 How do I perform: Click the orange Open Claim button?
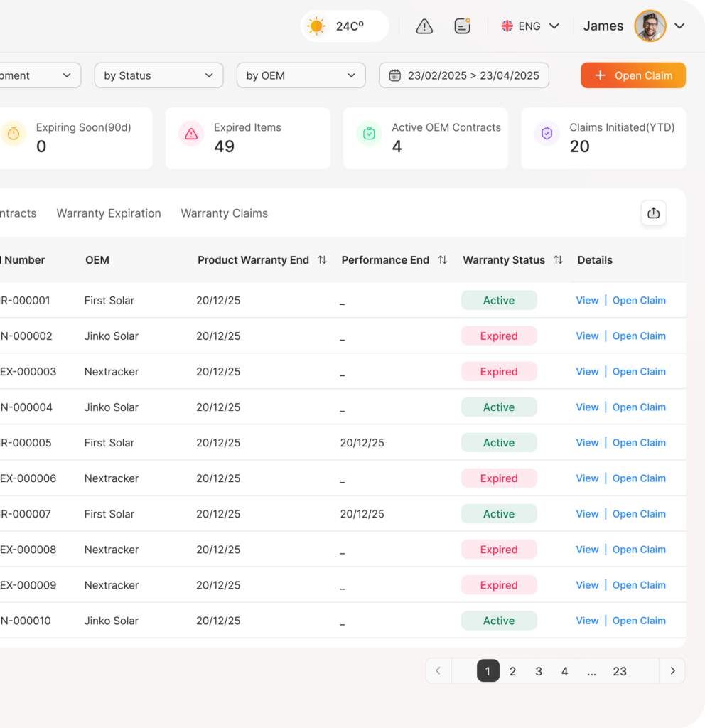[633, 75]
